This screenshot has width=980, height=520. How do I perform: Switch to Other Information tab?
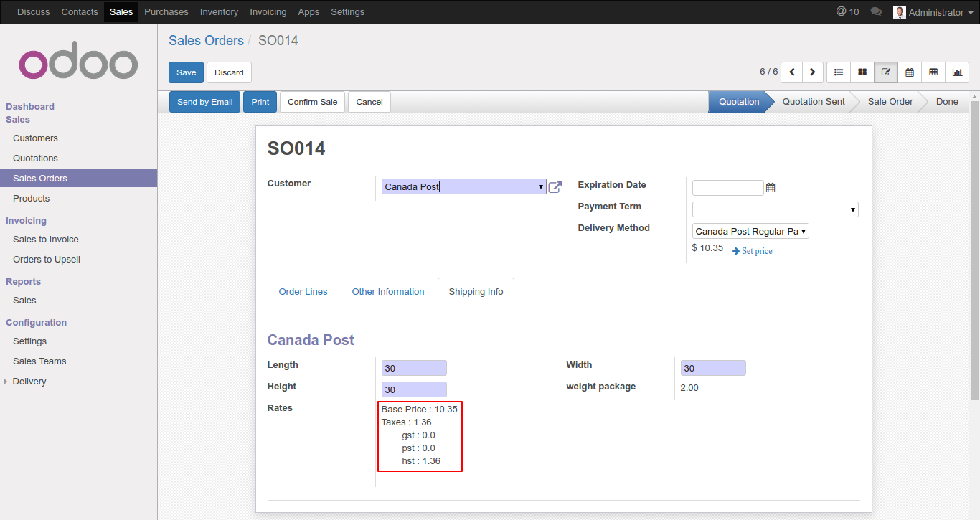point(388,292)
